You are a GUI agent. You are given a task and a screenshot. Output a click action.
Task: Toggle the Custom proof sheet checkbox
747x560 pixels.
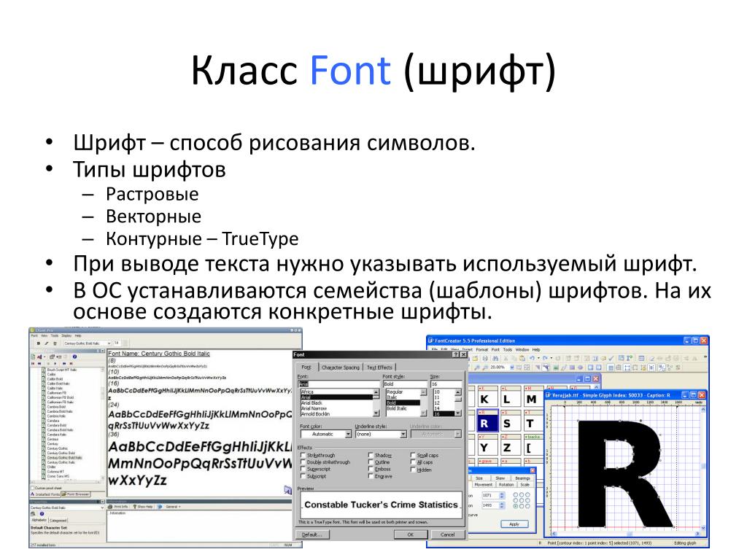tap(33, 488)
